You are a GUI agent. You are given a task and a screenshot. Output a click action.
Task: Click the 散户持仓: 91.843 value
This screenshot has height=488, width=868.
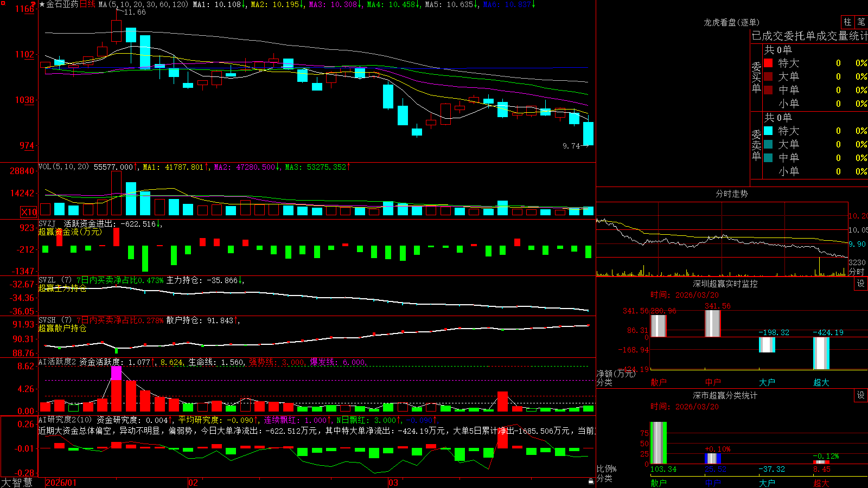coord(203,320)
